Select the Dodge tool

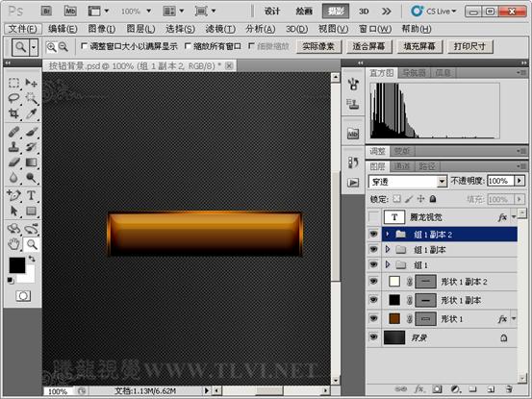pyautogui.click(x=31, y=178)
